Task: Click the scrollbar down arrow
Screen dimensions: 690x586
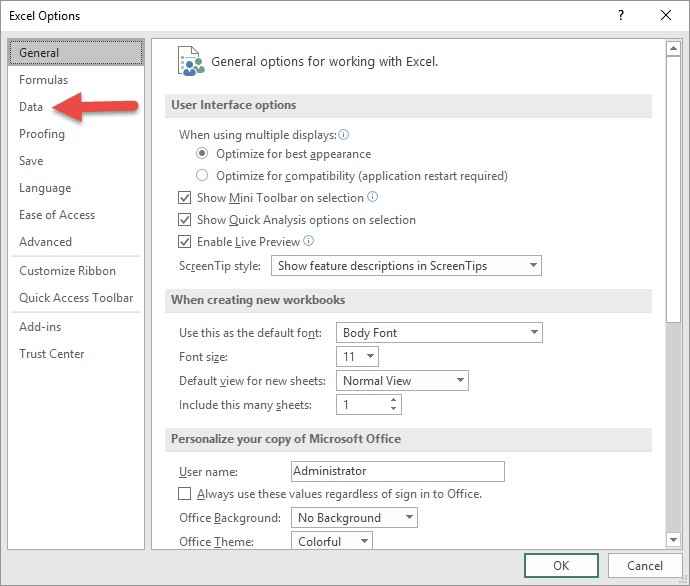Action: tap(673, 539)
